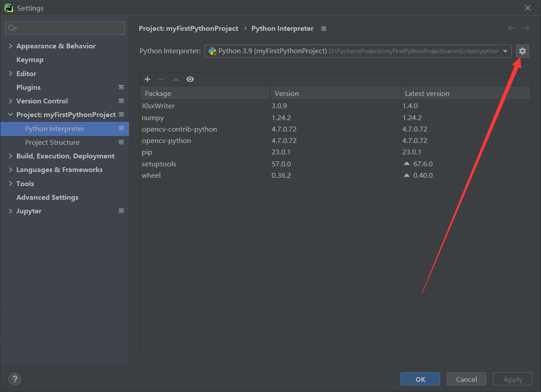Viewport: 541px width, 392px height.
Task: Install a new package using the plus icon
Action: (147, 79)
